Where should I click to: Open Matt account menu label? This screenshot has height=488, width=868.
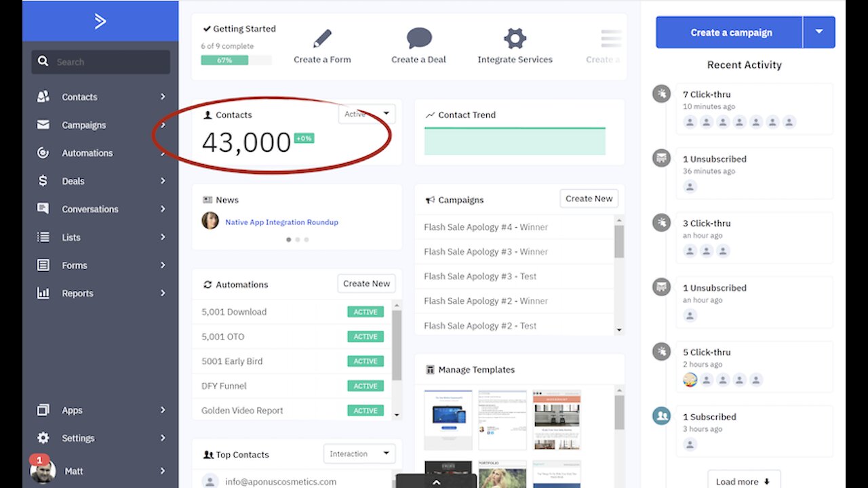tap(74, 471)
